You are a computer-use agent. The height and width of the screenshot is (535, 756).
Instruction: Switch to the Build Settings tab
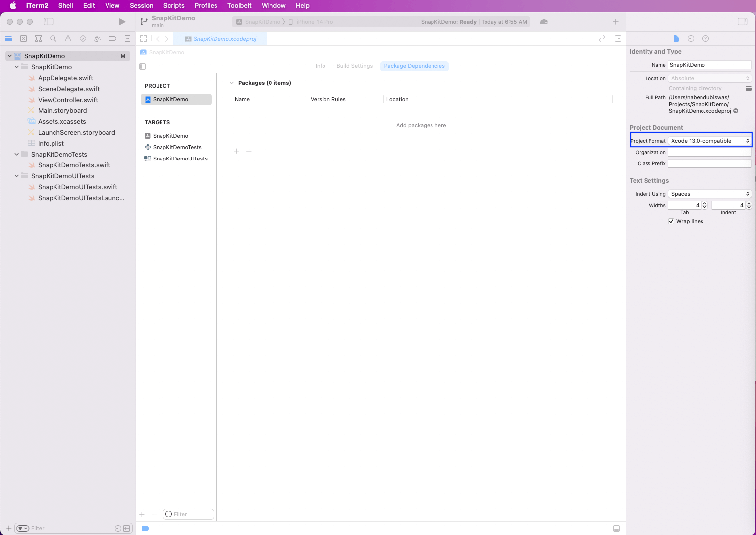click(354, 66)
